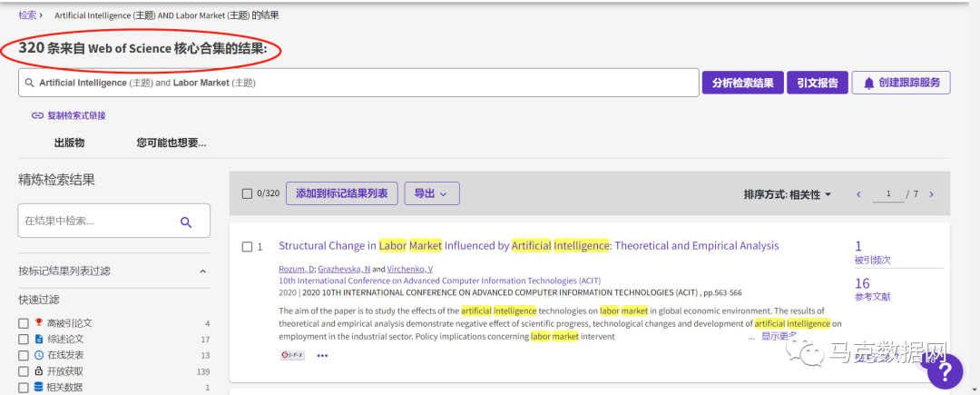Click the trophy icon for 高被引论文

coord(39,323)
